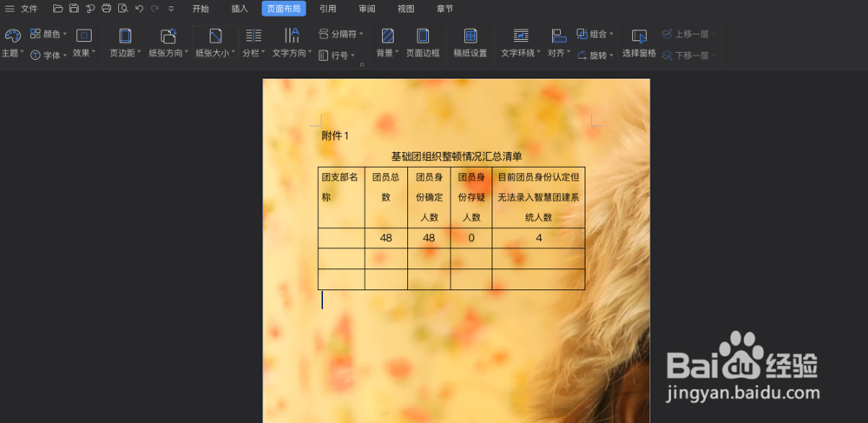Click the cell containing 0

coord(471,238)
